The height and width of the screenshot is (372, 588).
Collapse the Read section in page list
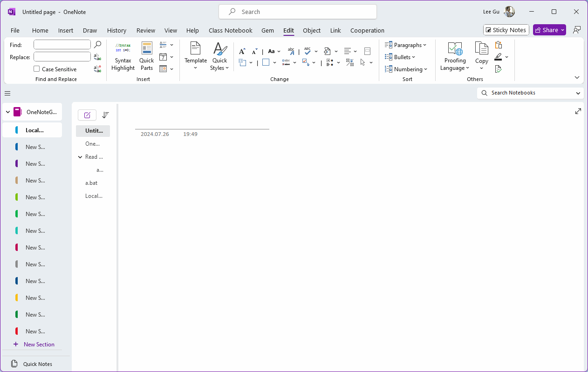click(x=80, y=157)
